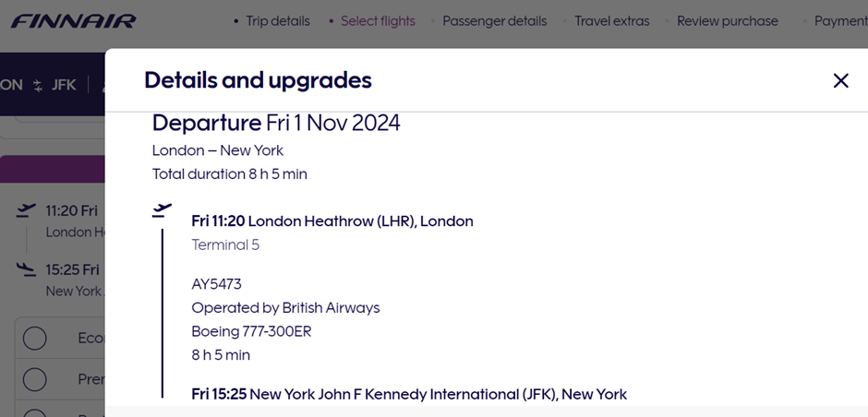Go to the Travel extras step

pos(611,20)
